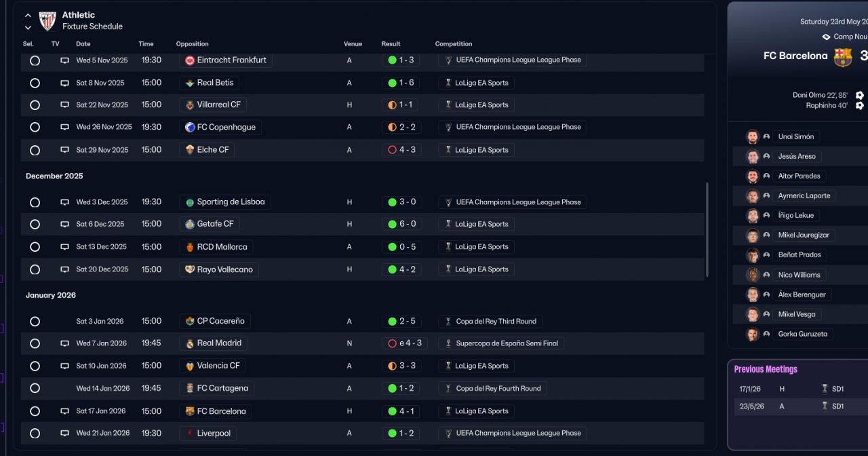Sort fixtures by the Competition column header
The height and width of the screenshot is (456, 868).
coord(454,44)
